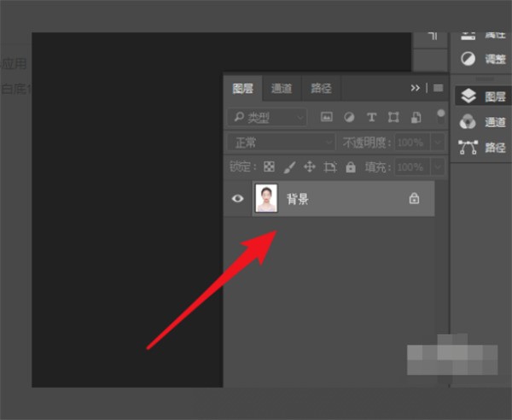The image size is (512, 420).
Task: Open the 类型 filter type dropdown
Action: coord(267,117)
